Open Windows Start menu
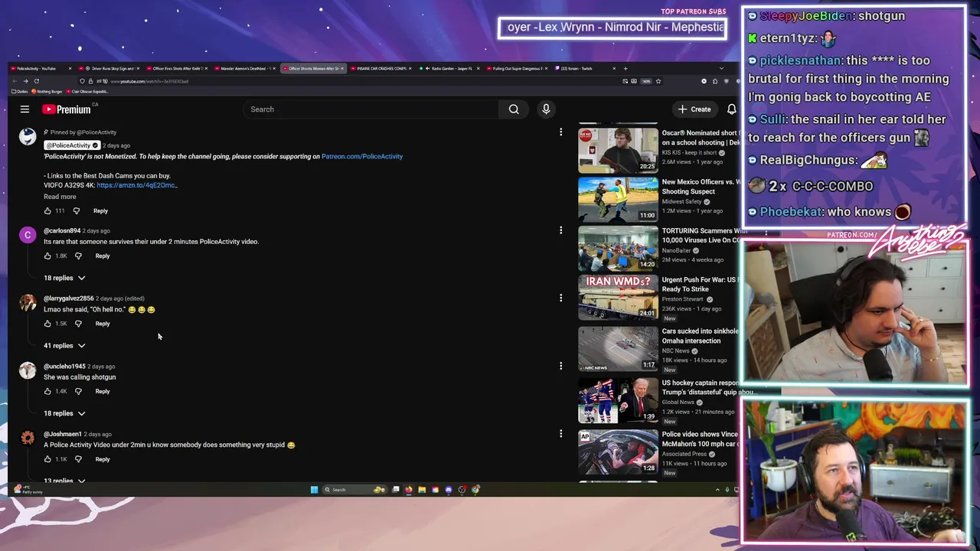This screenshot has height=551, width=980. point(314,490)
